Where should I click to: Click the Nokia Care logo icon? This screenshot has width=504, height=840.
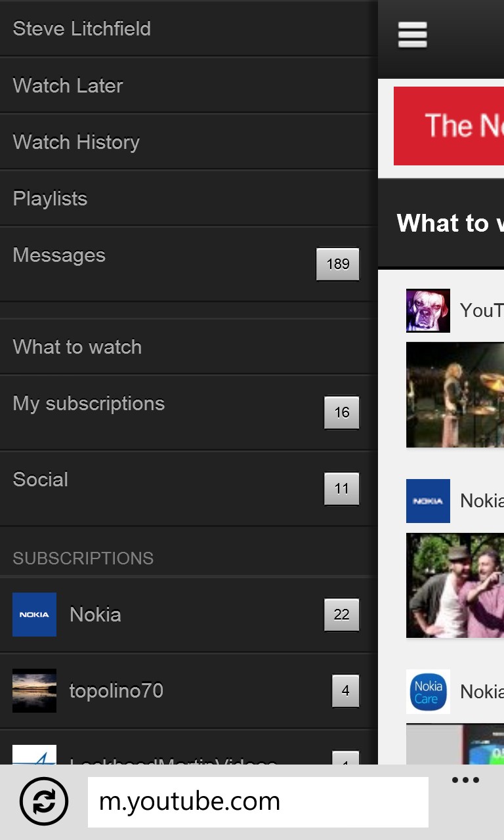[428, 691]
